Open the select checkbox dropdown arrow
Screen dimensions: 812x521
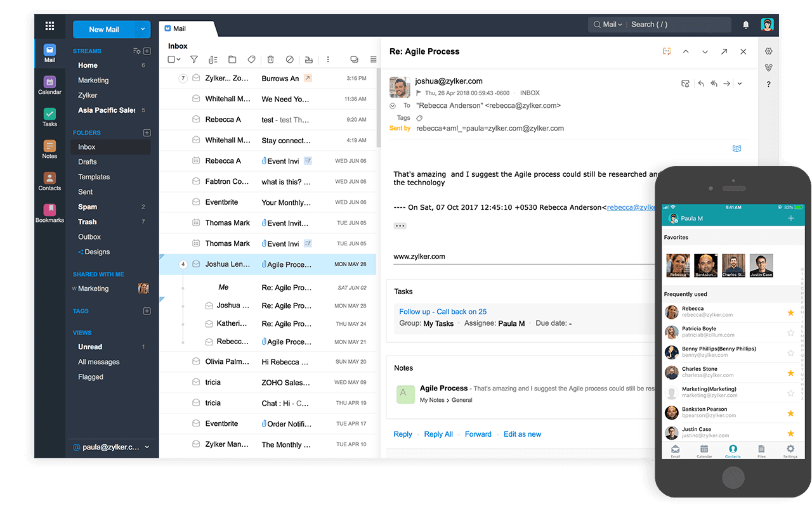tap(179, 60)
